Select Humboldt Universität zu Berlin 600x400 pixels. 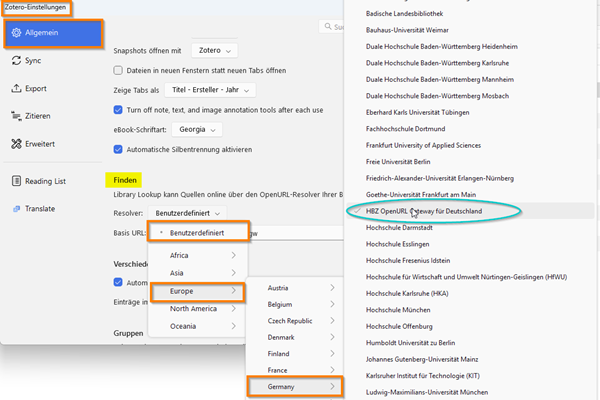[x=410, y=343]
